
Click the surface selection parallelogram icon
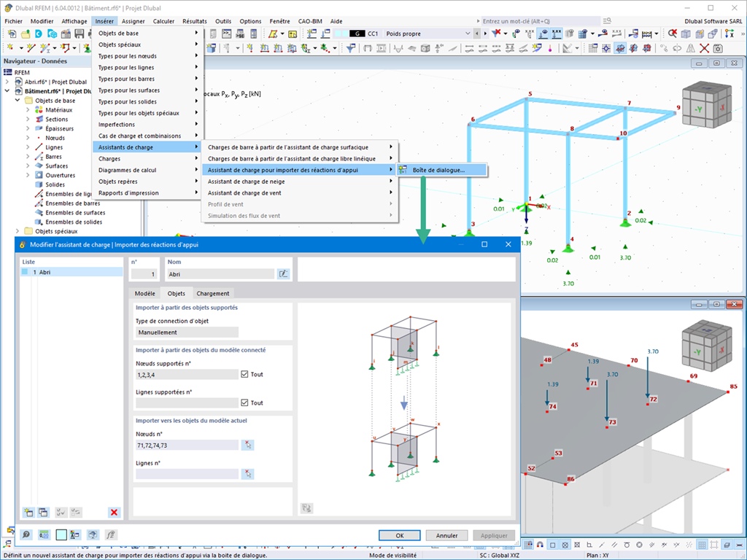point(273,34)
